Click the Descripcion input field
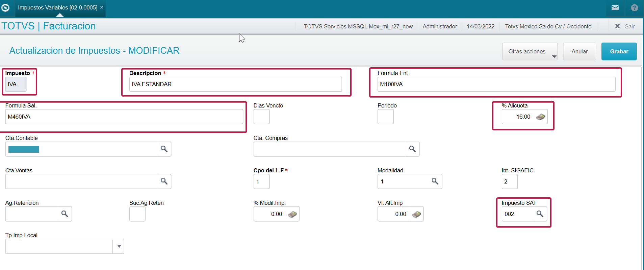644x270 pixels. (235, 84)
